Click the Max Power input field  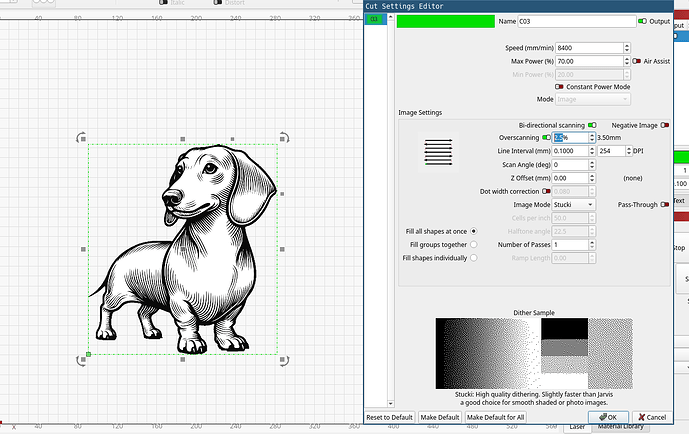589,61
